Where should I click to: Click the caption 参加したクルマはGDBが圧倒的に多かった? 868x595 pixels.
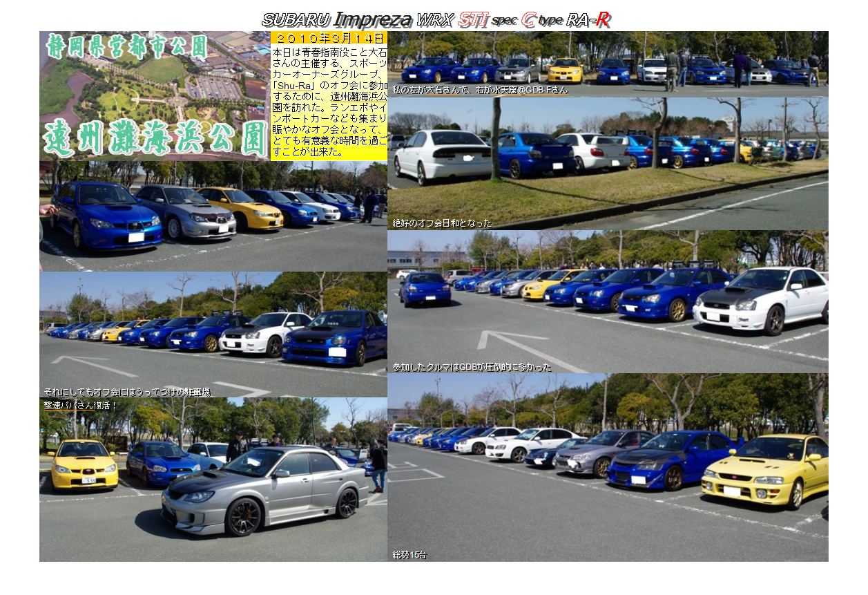[x=472, y=367]
